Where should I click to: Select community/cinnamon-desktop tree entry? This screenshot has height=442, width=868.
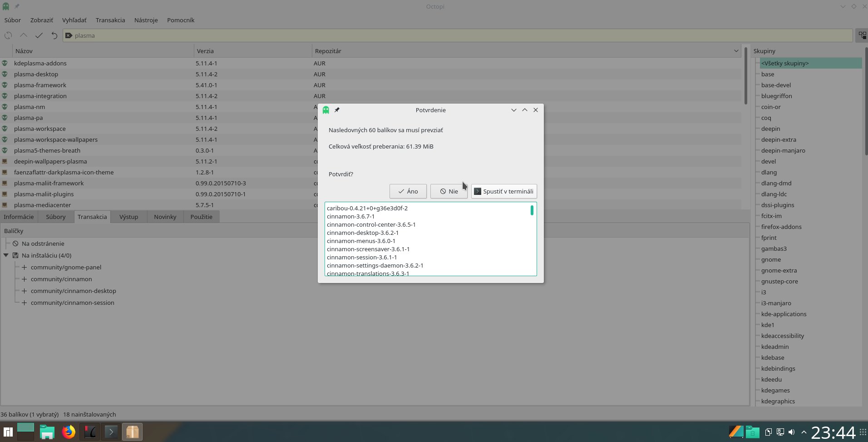pyautogui.click(x=74, y=291)
